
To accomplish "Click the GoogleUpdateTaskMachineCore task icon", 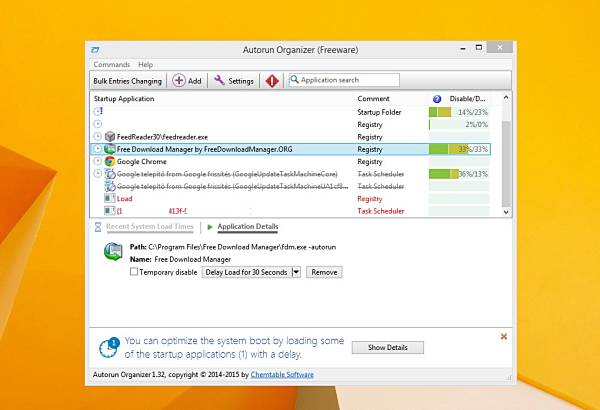I will tap(110, 174).
